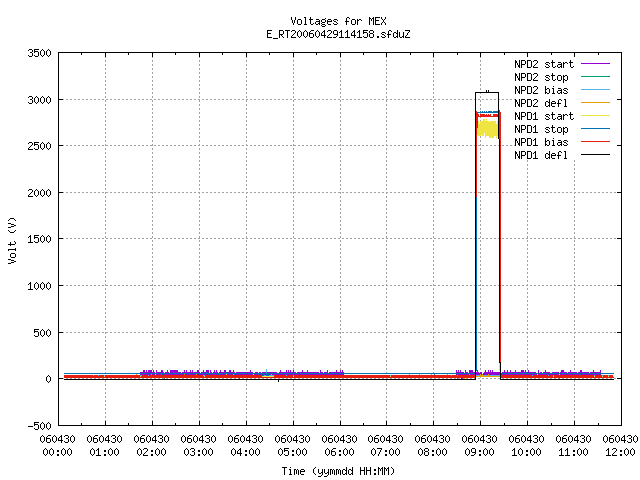This screenshot has width=640, height=480.
Task: Click the 1000 y-axis tick value
Action: (40, 286)
